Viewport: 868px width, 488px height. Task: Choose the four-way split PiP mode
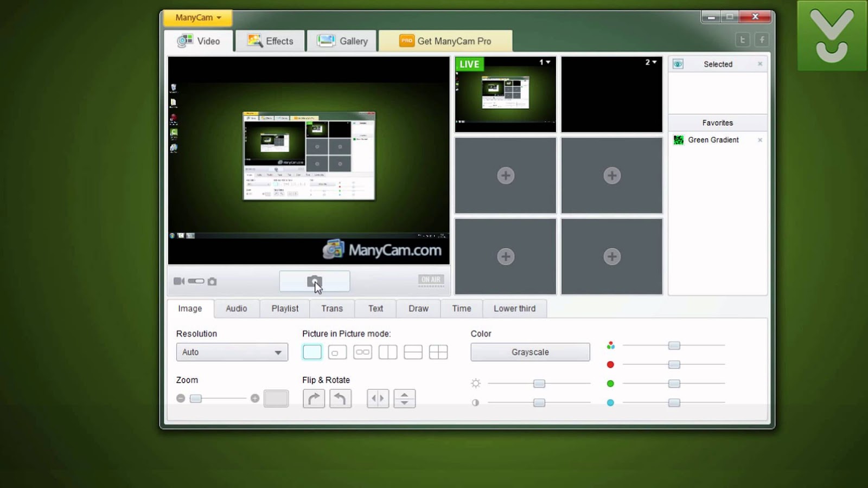click(x=438, y=352)
